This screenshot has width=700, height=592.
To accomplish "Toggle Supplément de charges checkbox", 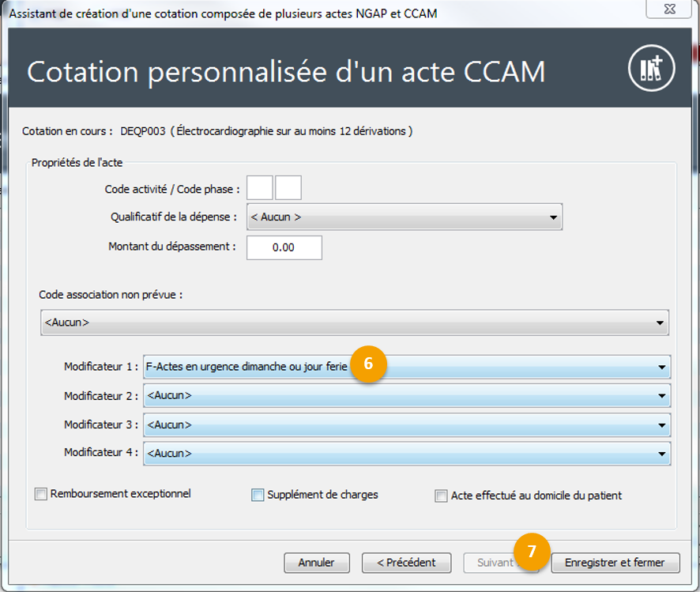I will (258, 496).
